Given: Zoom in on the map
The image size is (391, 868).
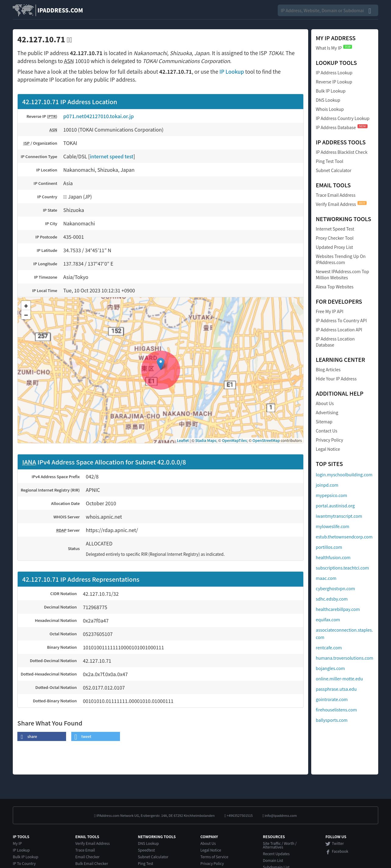Looking at the screenshot, I should tap(26, 305).
